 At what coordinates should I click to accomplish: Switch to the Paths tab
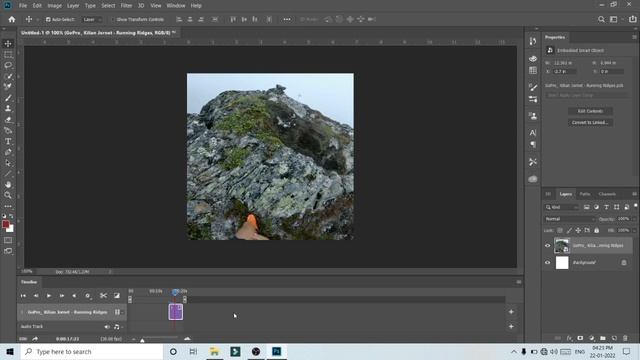click(x=585, y=194)
